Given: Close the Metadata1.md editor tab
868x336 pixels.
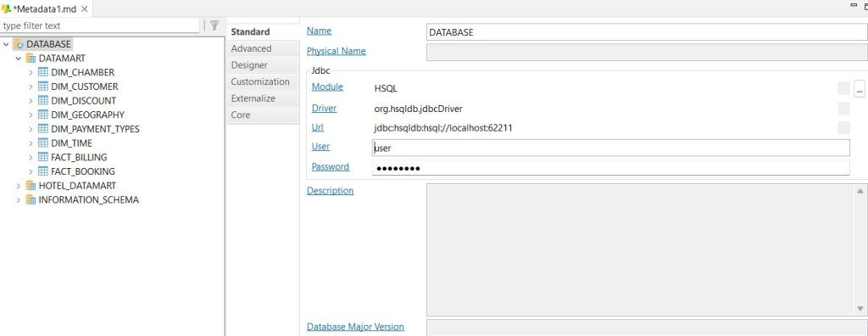Looking at the screenshot, I should 84,8.
